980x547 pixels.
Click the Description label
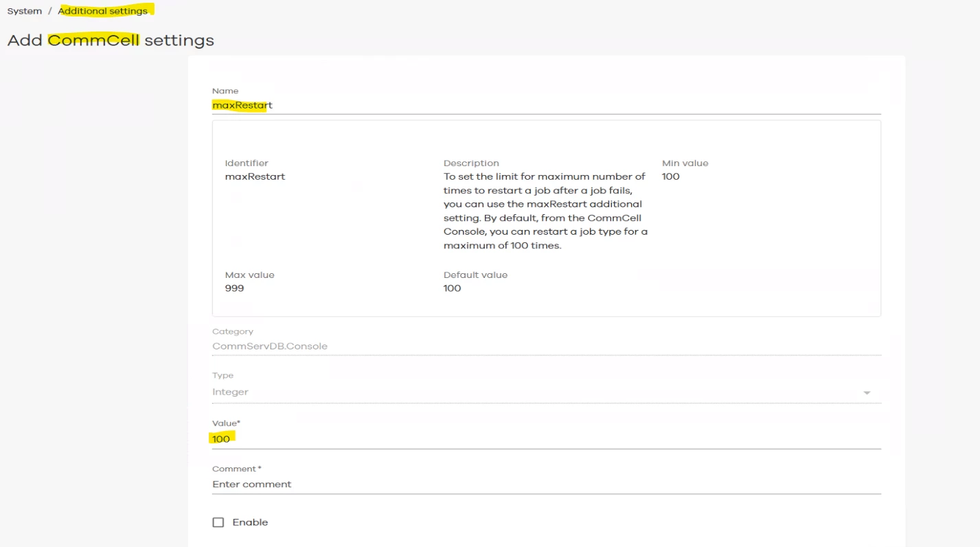[471, 163]
